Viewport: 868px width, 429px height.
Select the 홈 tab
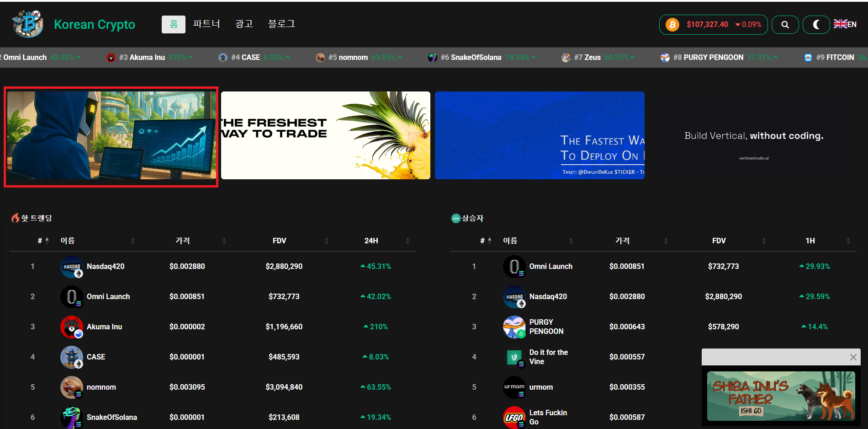174,24
